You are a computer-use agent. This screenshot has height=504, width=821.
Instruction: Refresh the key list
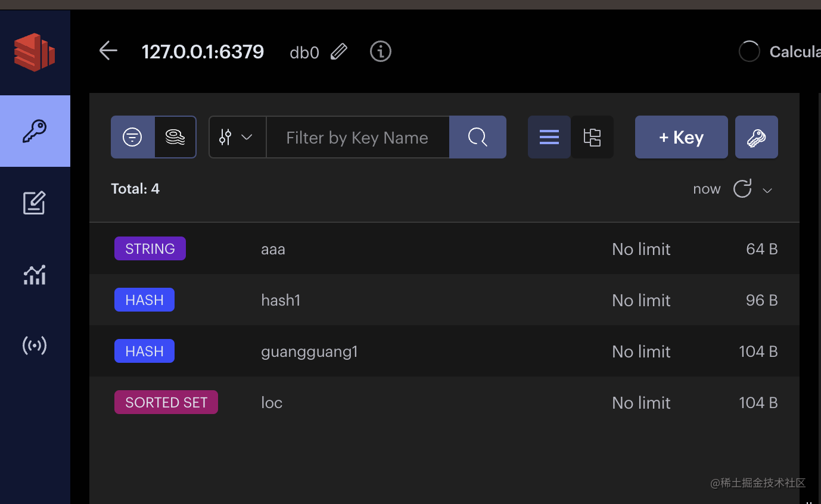pyautogui.click(x=742, y=189)
